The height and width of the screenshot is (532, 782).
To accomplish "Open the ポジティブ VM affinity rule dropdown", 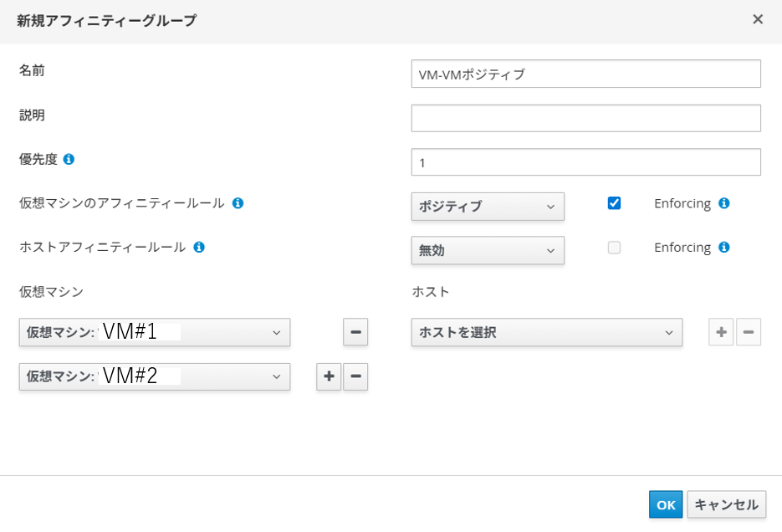I will click(488, 207).
